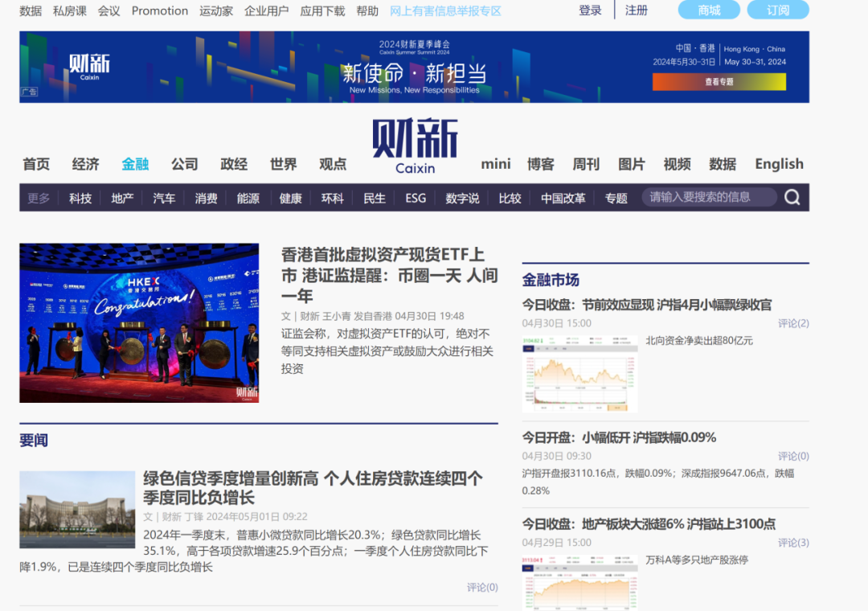Go to the 观点 main tab
This screenshot has height=611, width=868.
(x=333, y=164)
